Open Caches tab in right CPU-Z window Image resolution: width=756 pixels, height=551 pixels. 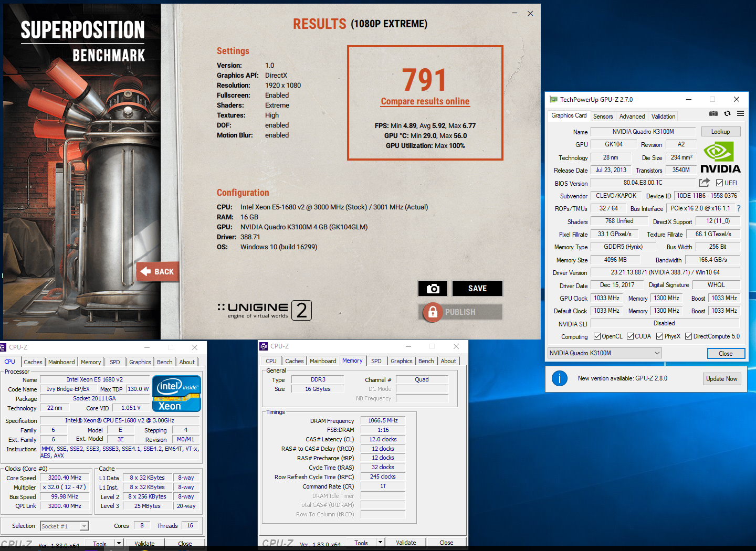[295, 361]
